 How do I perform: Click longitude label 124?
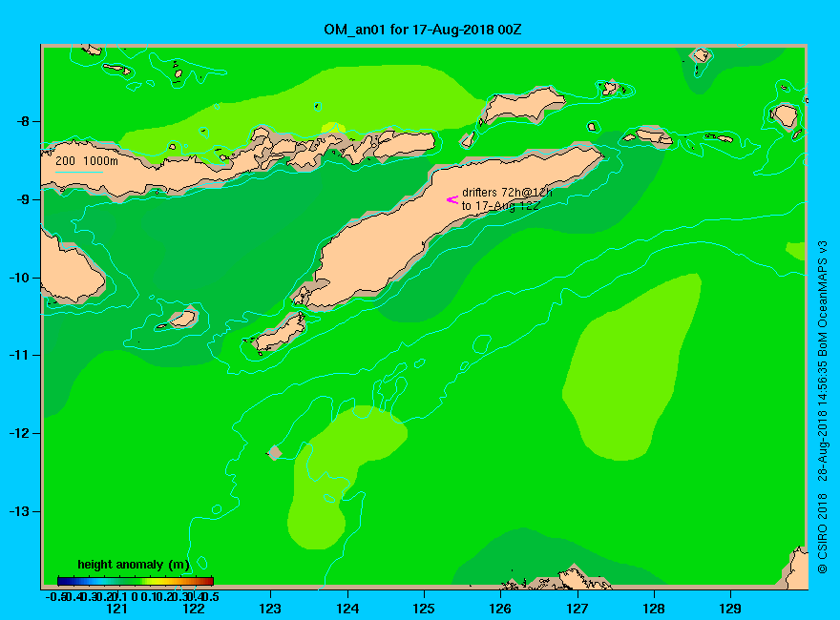pos(347,609)
